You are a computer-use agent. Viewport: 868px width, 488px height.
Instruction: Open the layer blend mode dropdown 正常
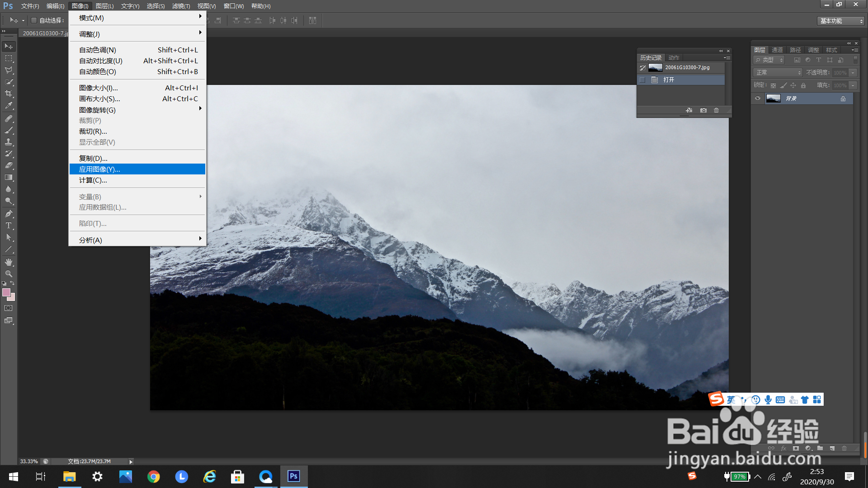click(778, 72)
